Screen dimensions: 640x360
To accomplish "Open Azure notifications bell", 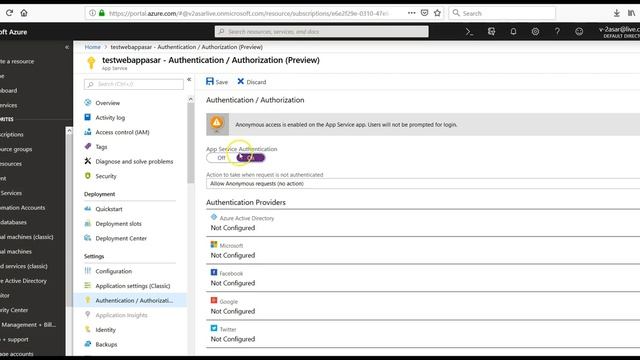I will click(513, 31).
